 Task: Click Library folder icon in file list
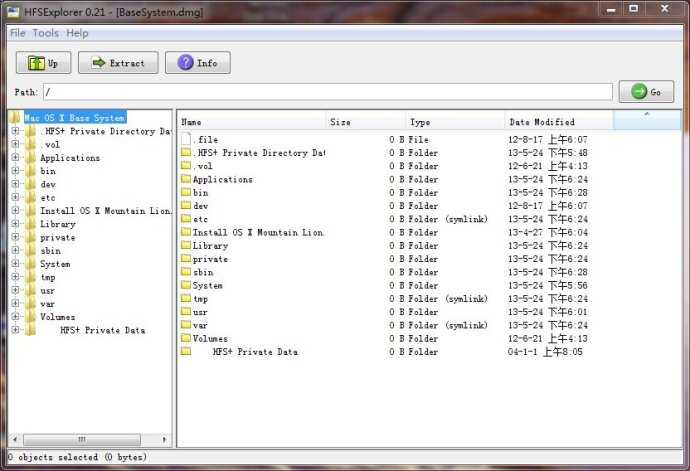click(186, 245)
